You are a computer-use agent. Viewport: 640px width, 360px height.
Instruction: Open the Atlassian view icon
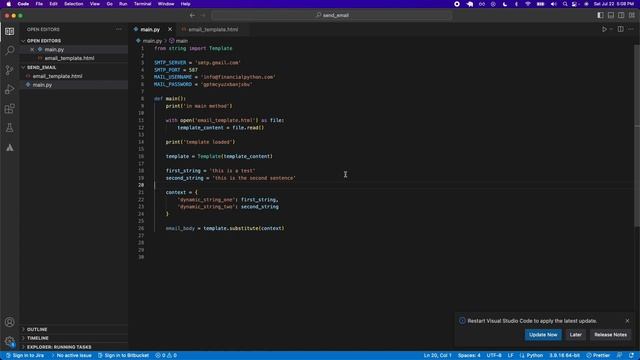coord(9,148)
